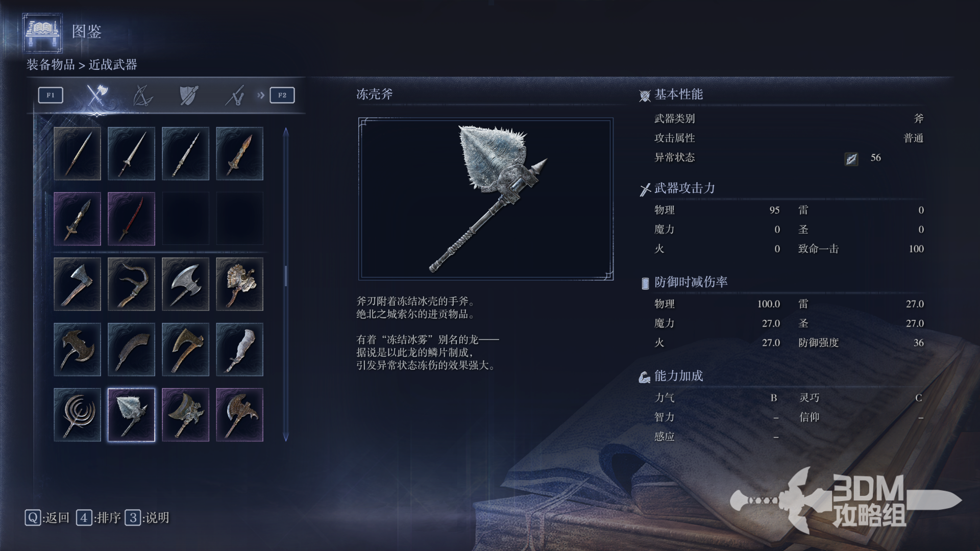The width and height of the screenshot is (980, 551).
Task: Choose the spiral ripple blade icon
Action: click(x=77, y=415)
